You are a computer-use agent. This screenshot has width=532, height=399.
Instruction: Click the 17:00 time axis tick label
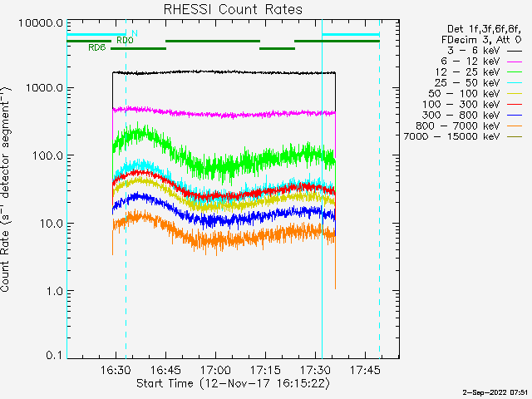point(215,370)
